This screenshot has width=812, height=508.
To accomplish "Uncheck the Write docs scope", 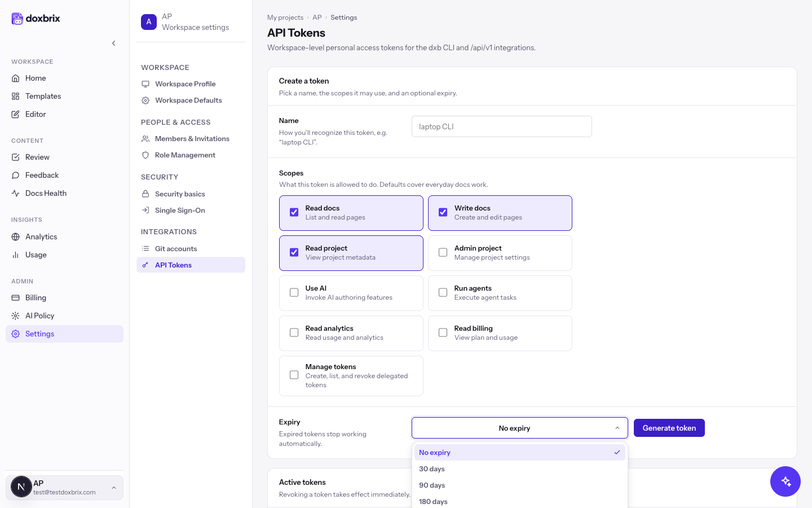I will [443, 212].
